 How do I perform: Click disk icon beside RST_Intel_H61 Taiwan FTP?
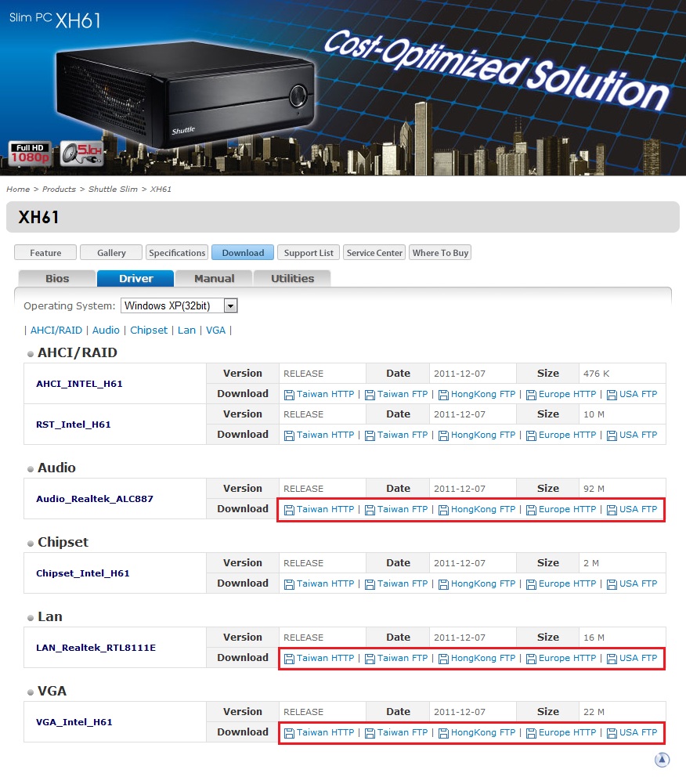tap(370, 436)
